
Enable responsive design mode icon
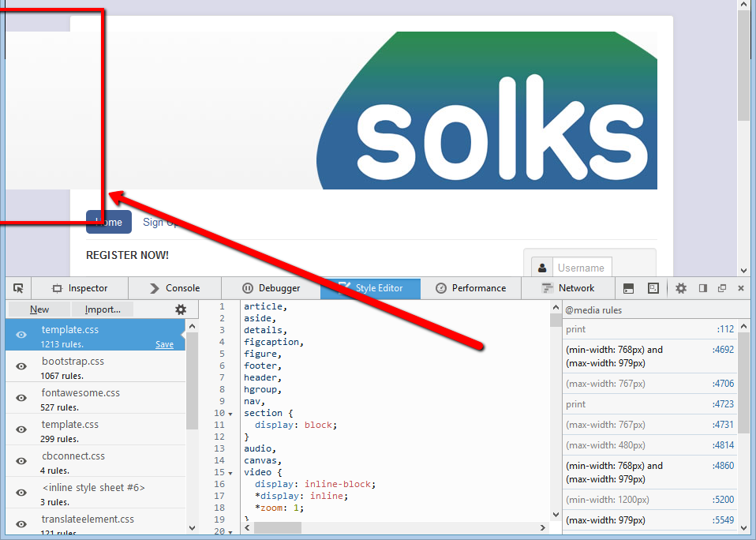pos(653,288)
